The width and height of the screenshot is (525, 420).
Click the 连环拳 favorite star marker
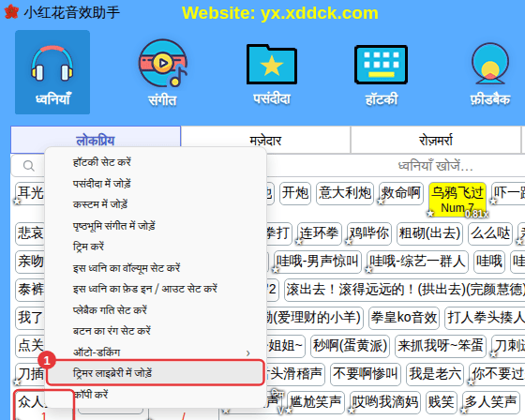click(x=299, y=242)
